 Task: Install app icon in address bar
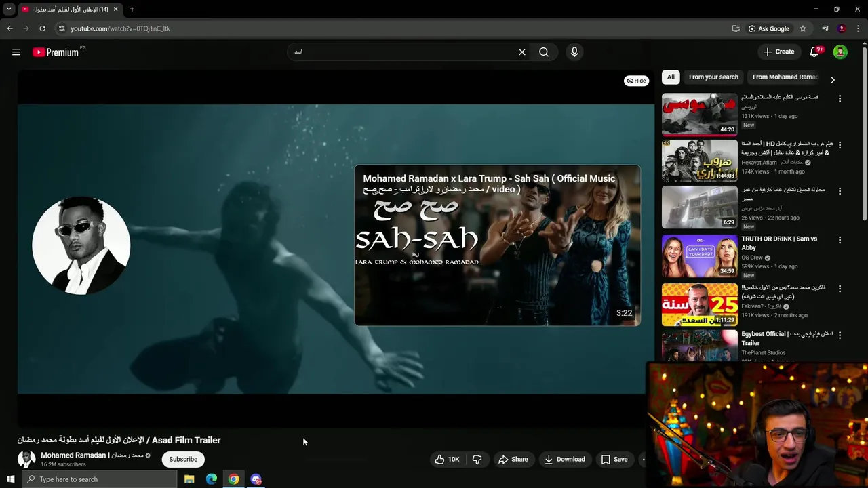click(x=736, y=28)
